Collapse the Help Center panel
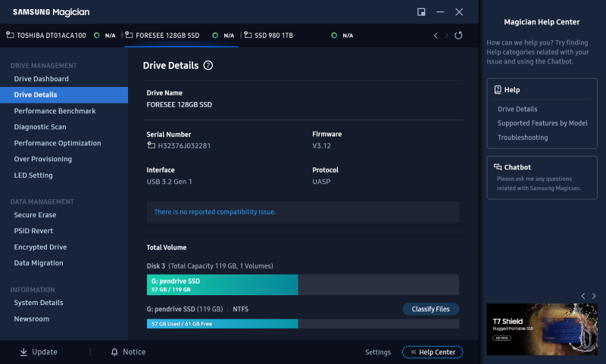Image resolution: width=606 pixels, height=364 pixels. click(433, 352)
